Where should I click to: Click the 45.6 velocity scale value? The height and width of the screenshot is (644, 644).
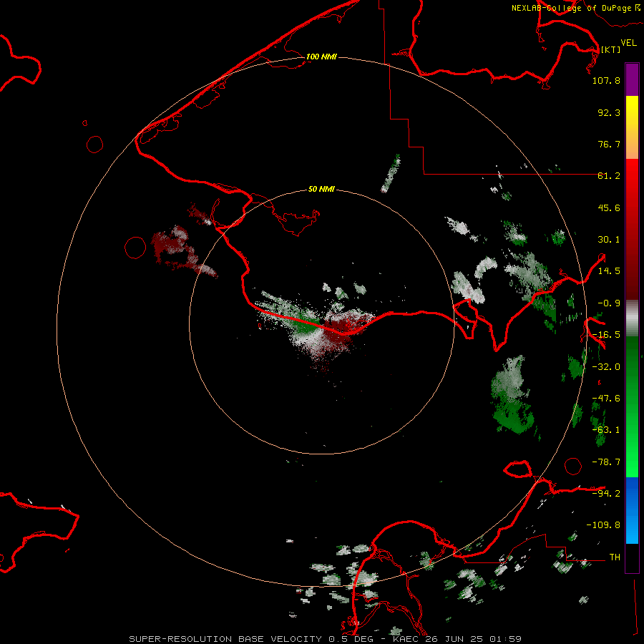[609, 208]
